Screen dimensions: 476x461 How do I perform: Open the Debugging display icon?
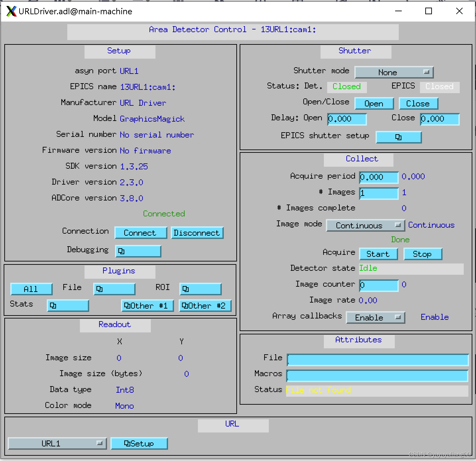click(x=138, y=251)
